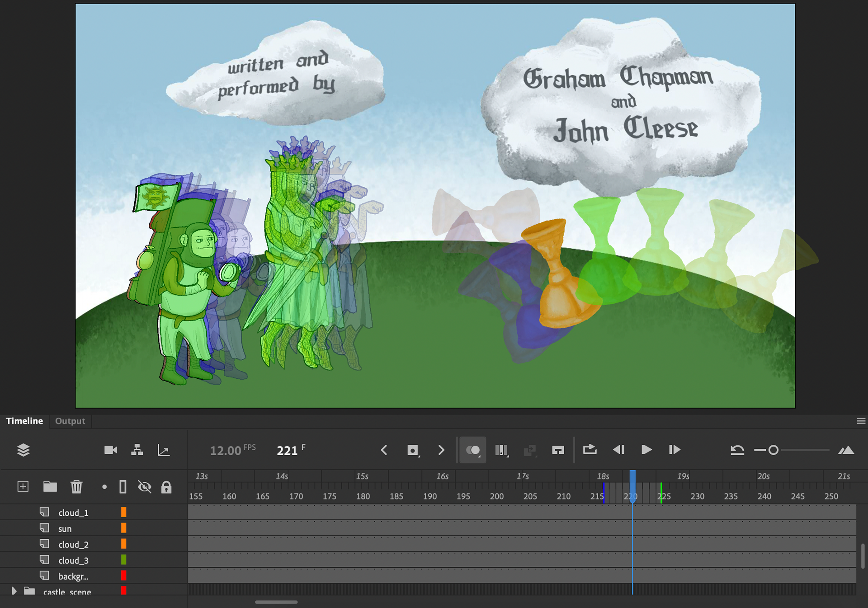Switch to the Output tab
868x608 pixels.
[70, 421]
